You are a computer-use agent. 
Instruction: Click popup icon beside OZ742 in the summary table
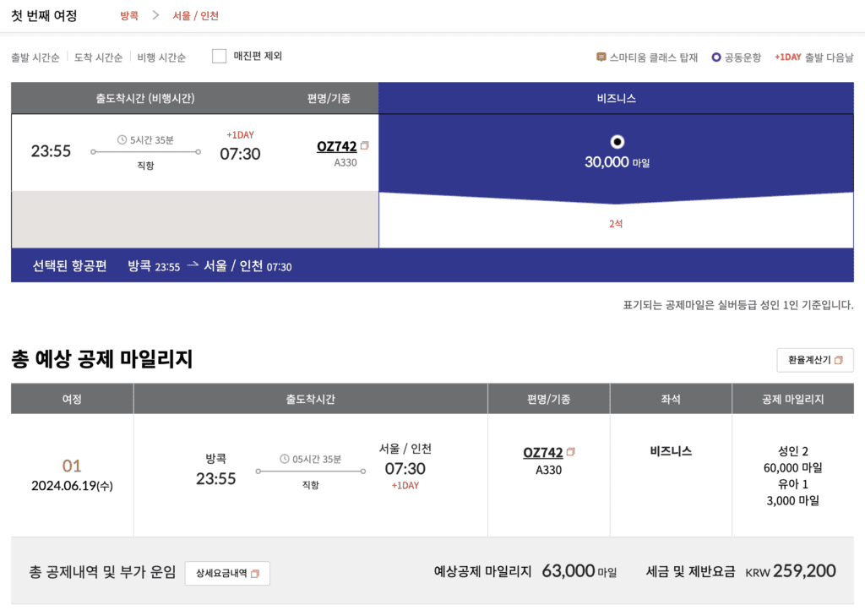[x=570, y=451]
